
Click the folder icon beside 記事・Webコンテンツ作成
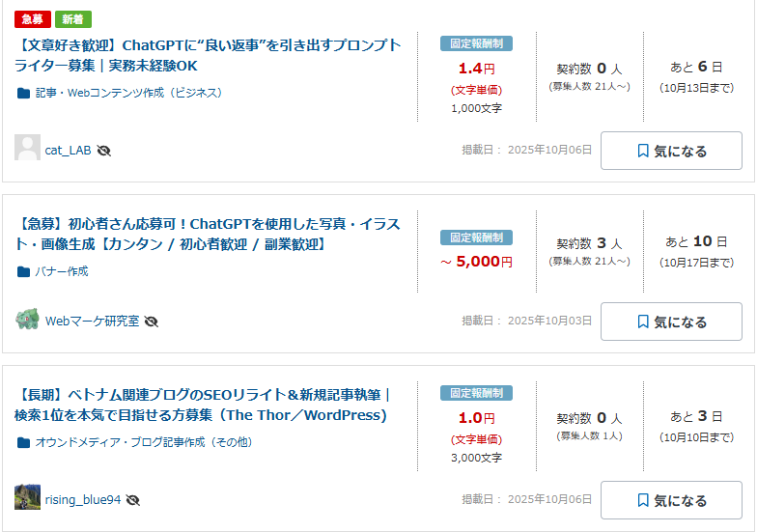pos(23,94)
